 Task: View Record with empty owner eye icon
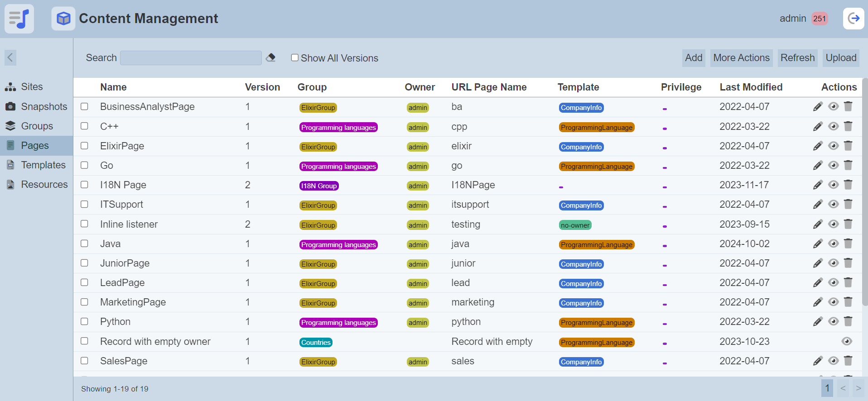click(x=846, y=341)
